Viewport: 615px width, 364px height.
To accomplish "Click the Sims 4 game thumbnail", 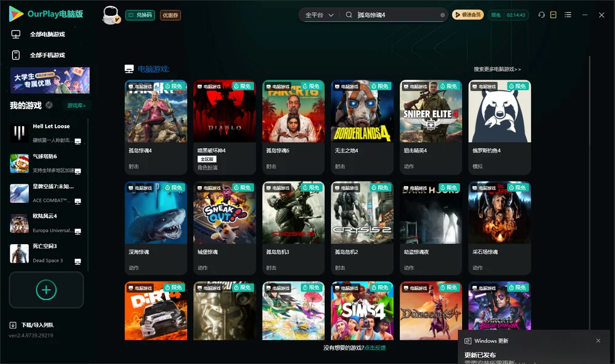I will click(x=362, y=311).
